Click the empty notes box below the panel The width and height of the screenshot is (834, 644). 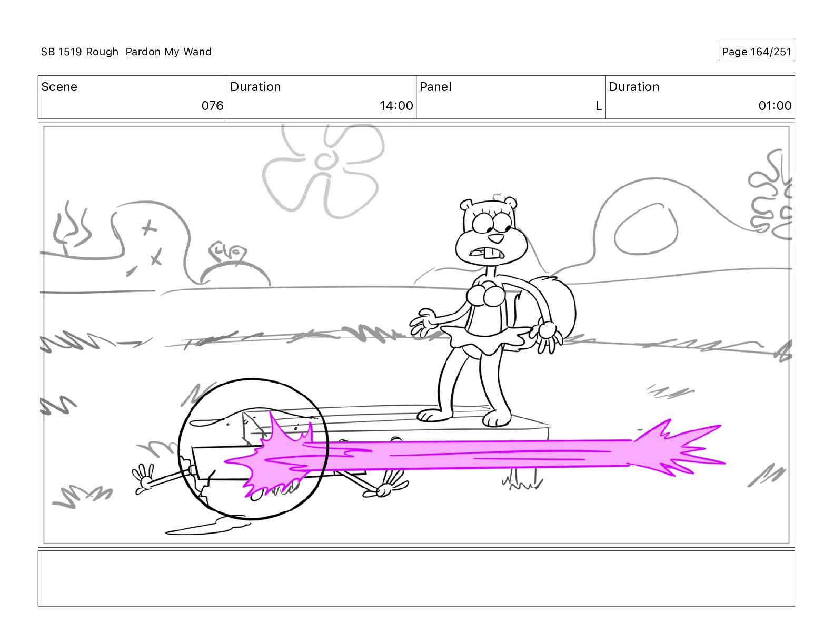click(x=416, y=578)
